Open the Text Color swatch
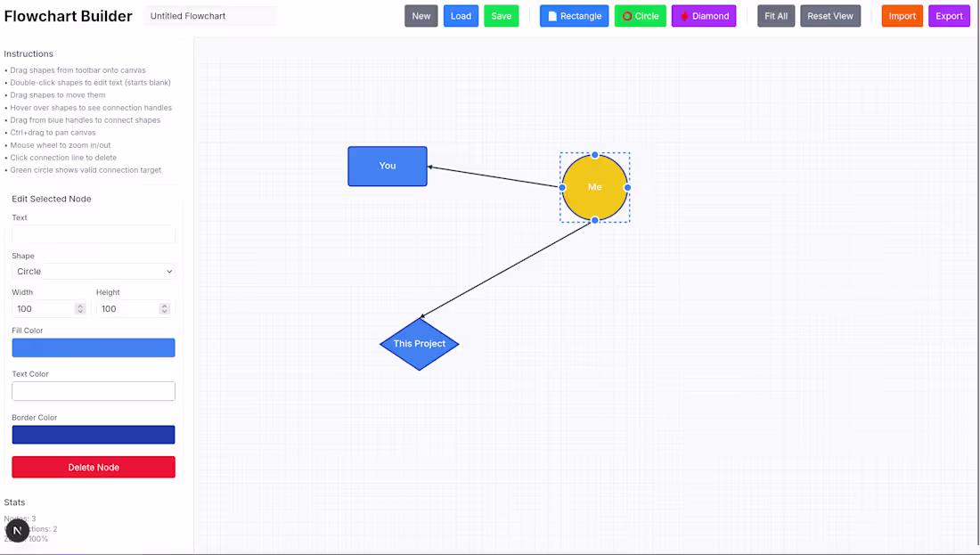980x555 pixels. [x=94, y=391]
